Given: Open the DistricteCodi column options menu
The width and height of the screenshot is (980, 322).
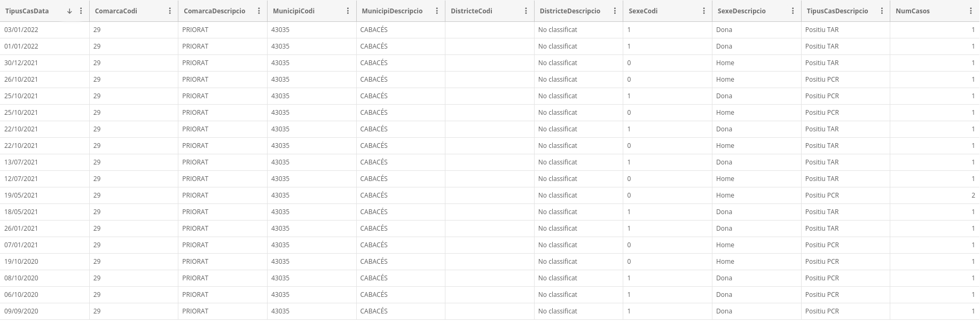Looking at the screenshot, I should 526,11.
